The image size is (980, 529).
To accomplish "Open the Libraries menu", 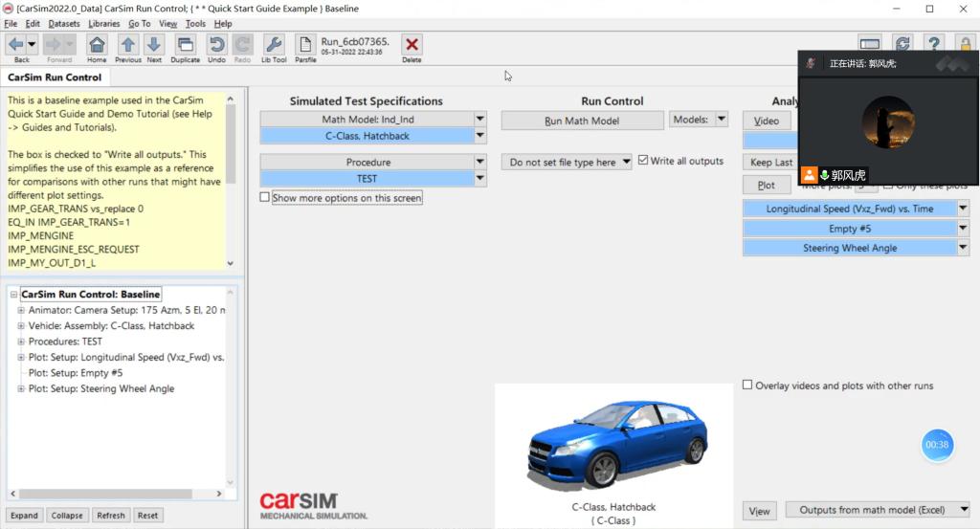I will click(x=103, y=23).
